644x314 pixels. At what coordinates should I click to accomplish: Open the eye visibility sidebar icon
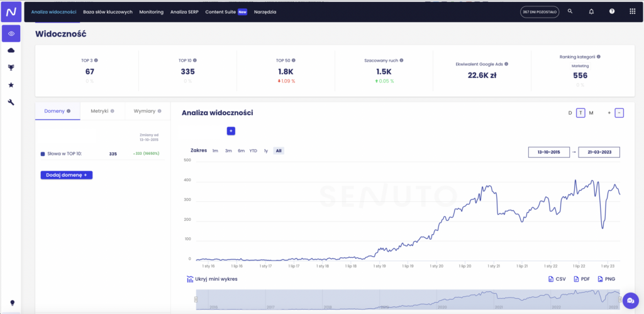[x=11, y=33]
